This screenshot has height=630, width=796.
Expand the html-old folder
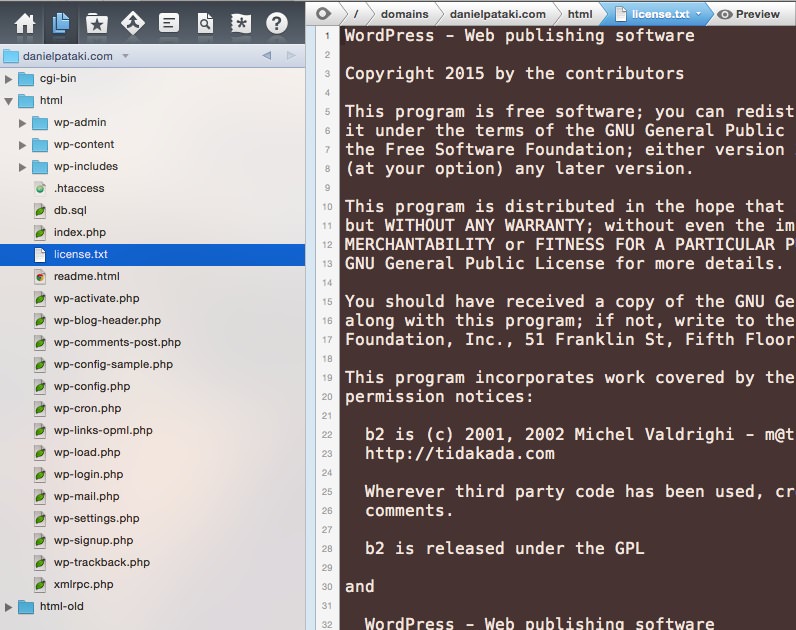(8, 607)
